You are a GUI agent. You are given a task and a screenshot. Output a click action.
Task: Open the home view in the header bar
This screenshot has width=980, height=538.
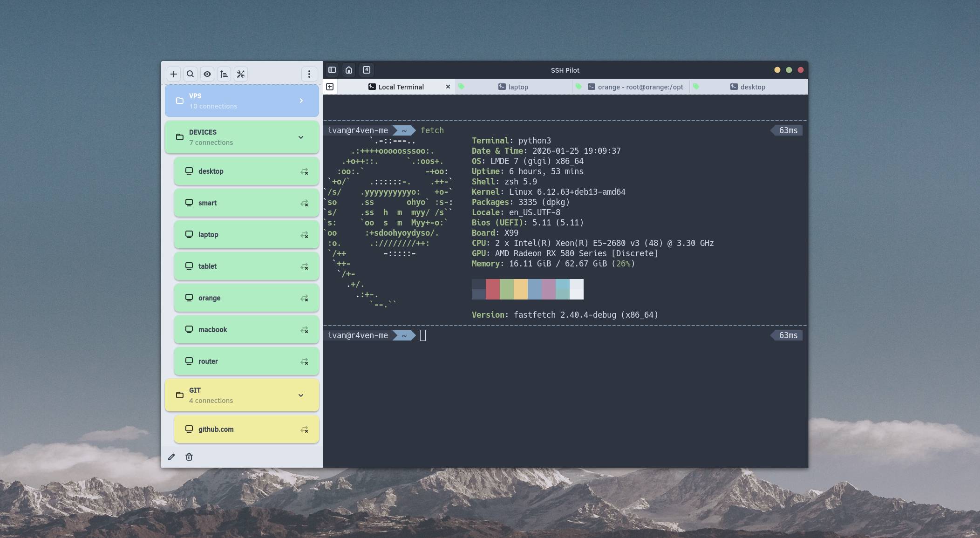click(x=348, y=69)
